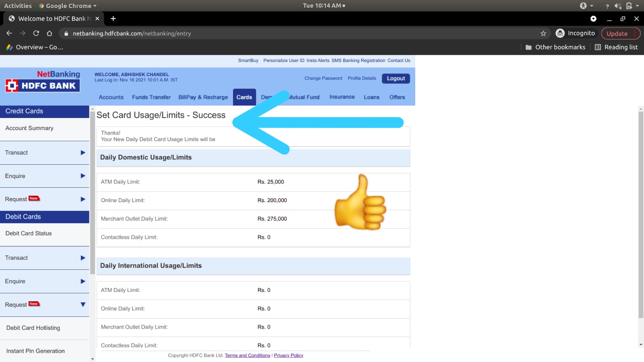The width and height of the screenshot is (644, 362).
Task: Open the Incognito profile indicator
Action: (575, 33)
